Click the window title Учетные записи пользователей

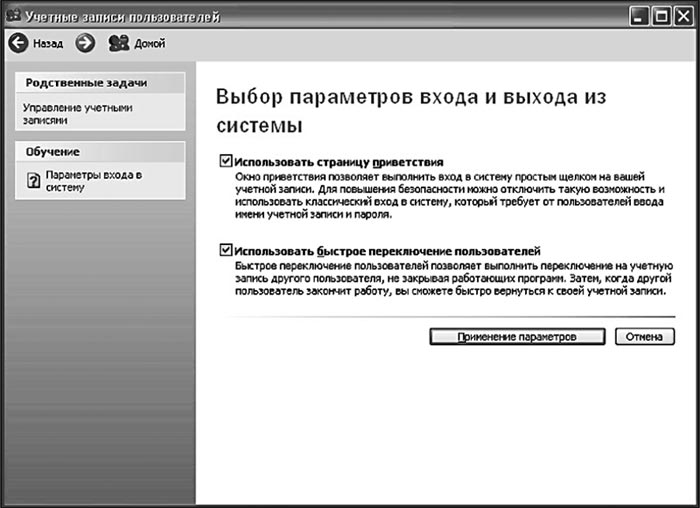122,17
